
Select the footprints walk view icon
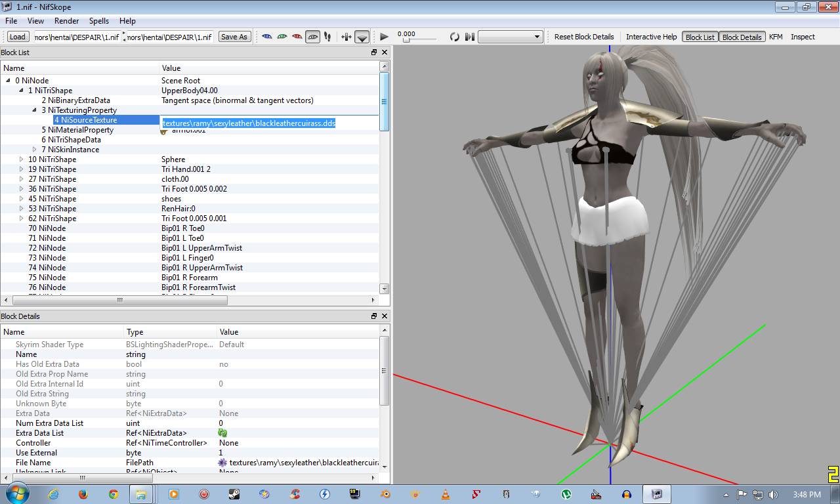click(x=327, y=37)
